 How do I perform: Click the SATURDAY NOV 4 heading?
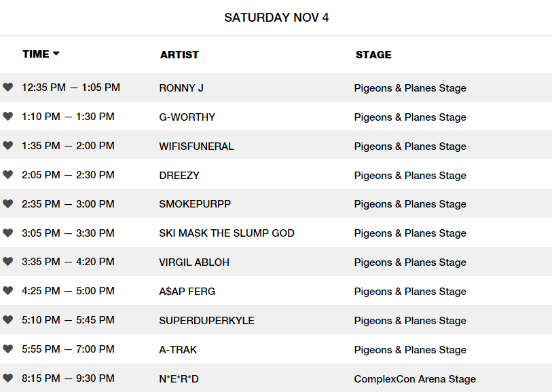(x=276, y=18)
